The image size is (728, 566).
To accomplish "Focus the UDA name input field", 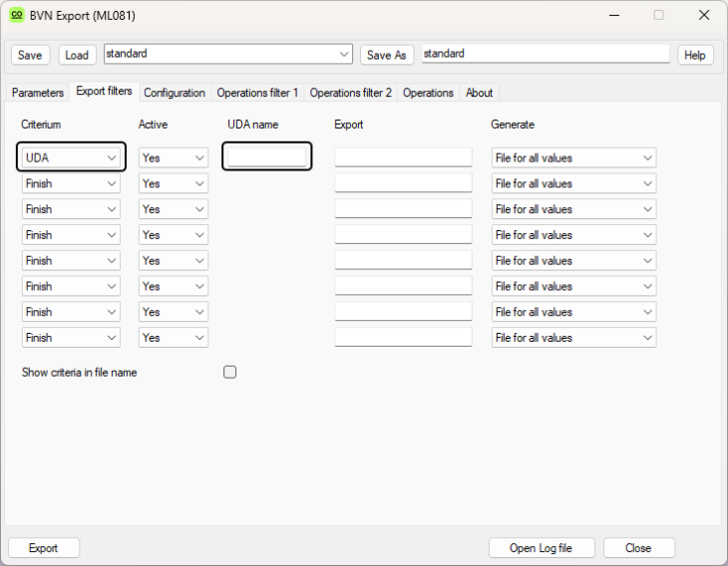I will coord(267,156).
